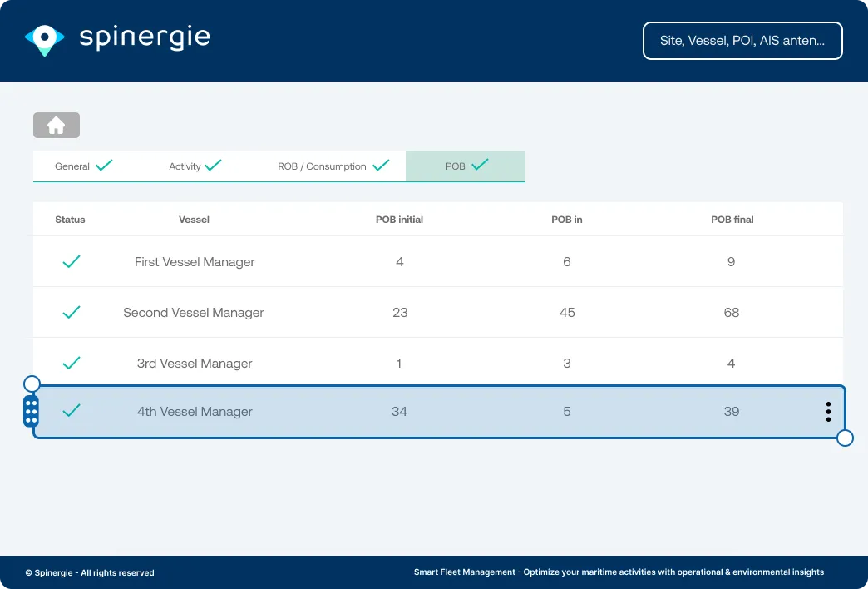This screenshot has width=868, height=589.
Task: Click First Vessel Manager status checkmark
Action: point(72,262)
